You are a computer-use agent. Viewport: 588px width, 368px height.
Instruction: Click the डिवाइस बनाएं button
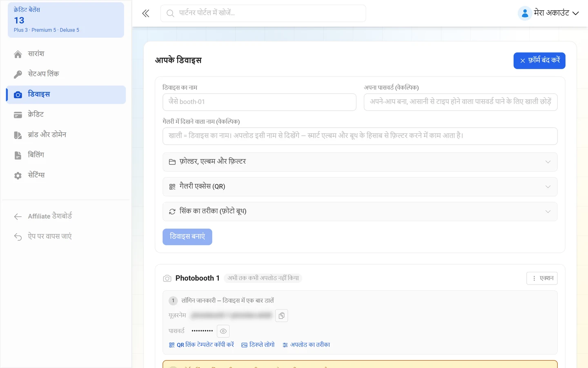(x=187, y=237)
